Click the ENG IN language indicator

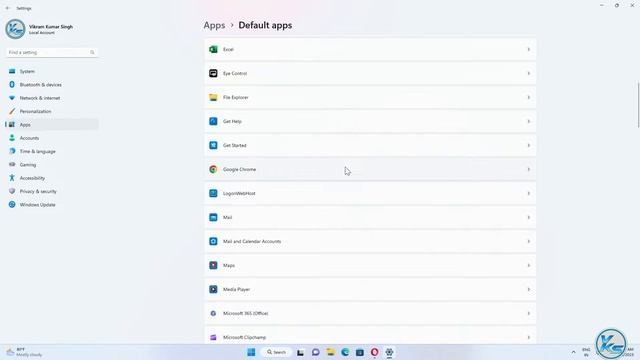pyautogui.click(x=586, y=352)
